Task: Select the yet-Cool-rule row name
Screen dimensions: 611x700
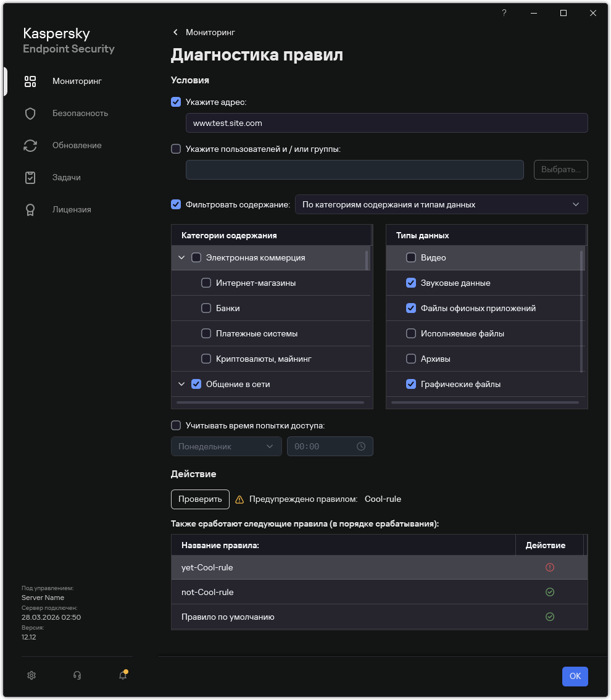Action: coord(207,567)
